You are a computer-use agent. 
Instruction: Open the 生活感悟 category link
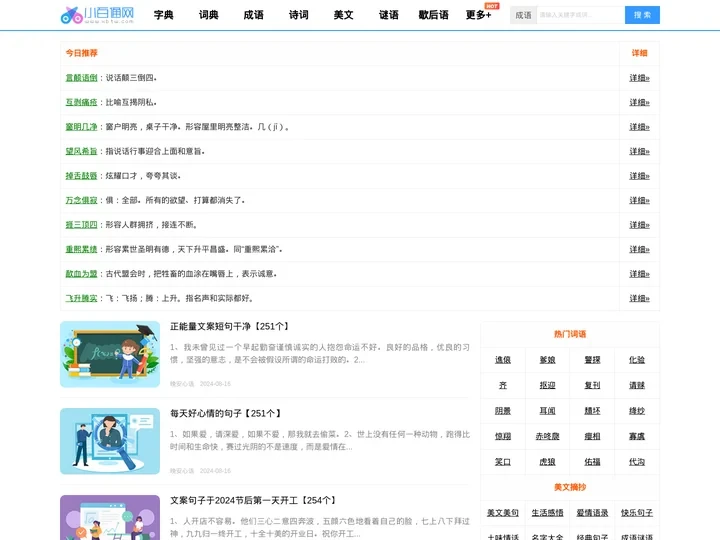click(547, 513)
